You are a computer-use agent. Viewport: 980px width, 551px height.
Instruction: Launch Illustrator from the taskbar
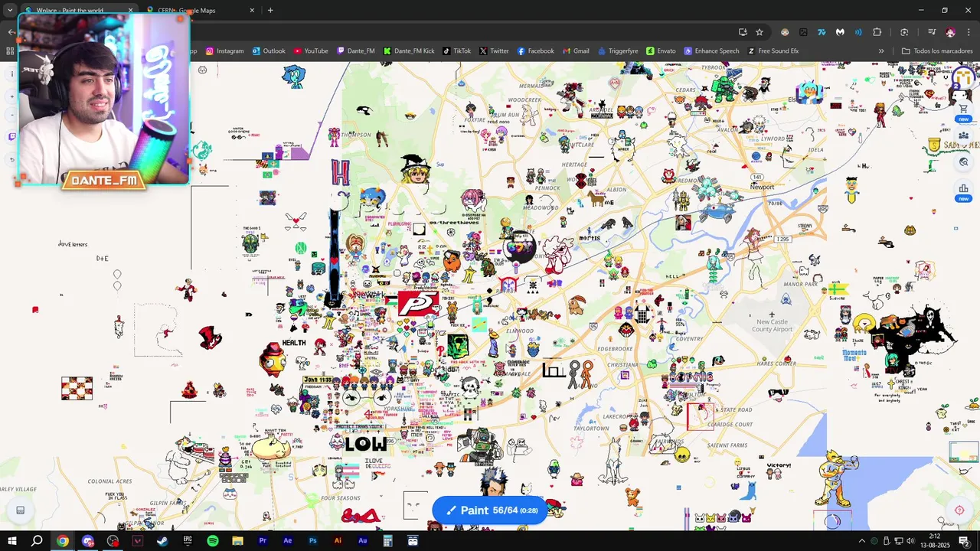(x=338, y=541)
